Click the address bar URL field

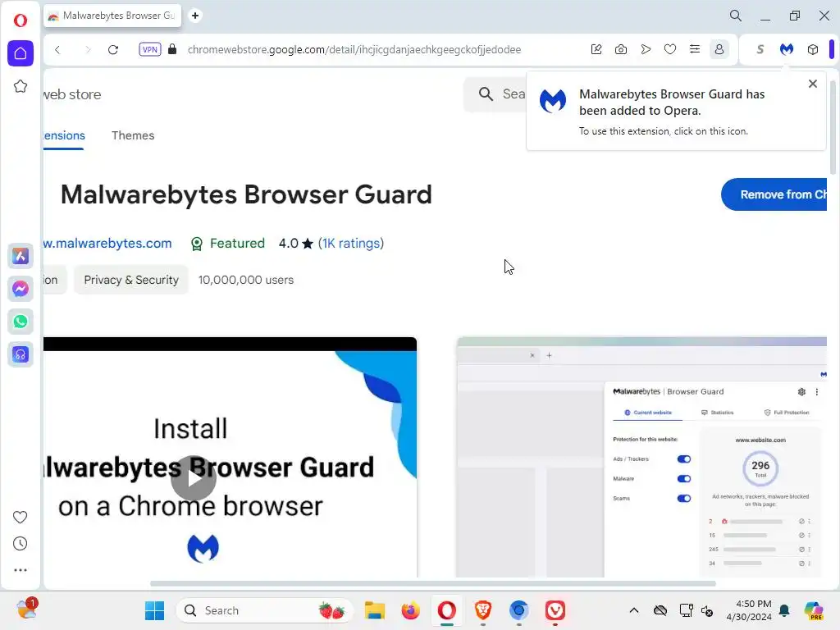pyautogui.click(x=354, y=49)
